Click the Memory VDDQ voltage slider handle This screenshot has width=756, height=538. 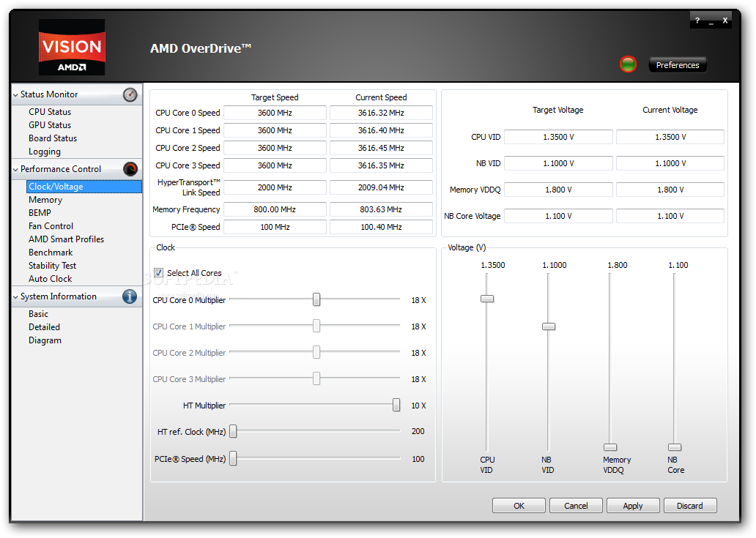[610, 447]
